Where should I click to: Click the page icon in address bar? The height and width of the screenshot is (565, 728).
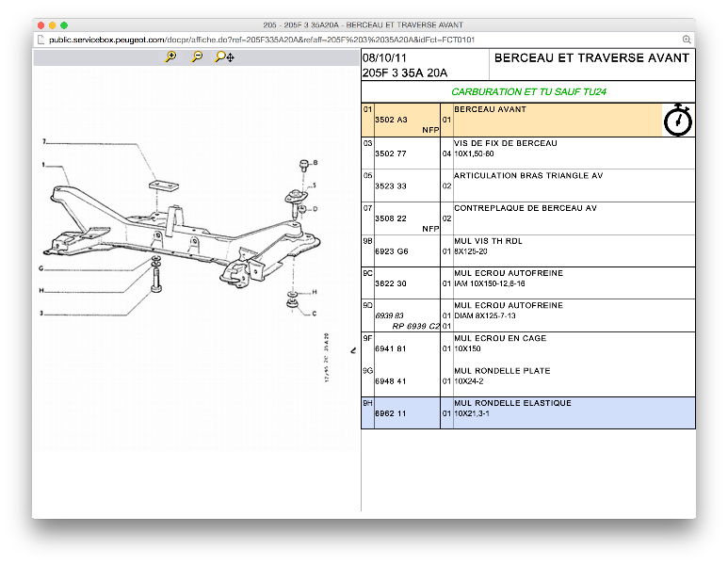pos(40,40)
